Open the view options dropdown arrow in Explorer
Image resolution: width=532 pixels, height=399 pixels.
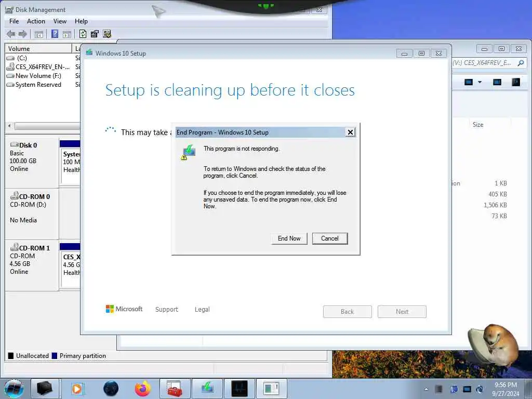tap(480, 82)
